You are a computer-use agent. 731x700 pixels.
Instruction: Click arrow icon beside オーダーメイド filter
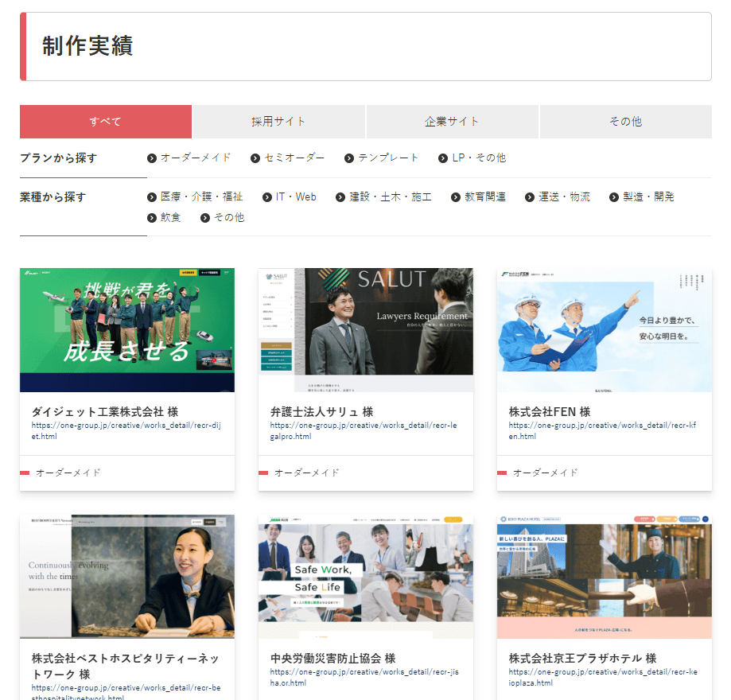click(x=151, y=158)
